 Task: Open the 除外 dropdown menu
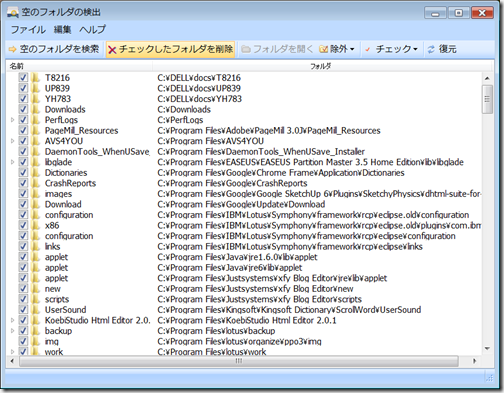[x=337, y=49]
